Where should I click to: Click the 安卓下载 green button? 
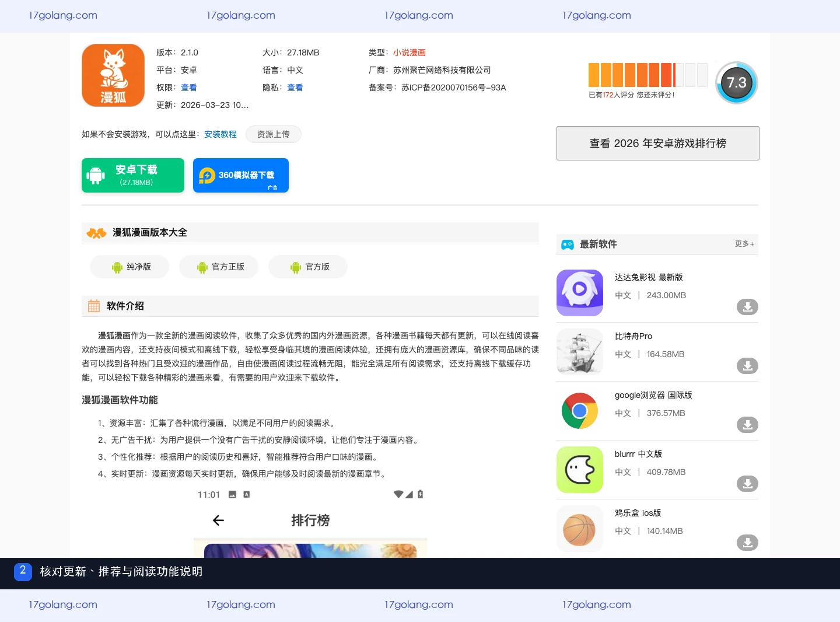coord(133,175)
